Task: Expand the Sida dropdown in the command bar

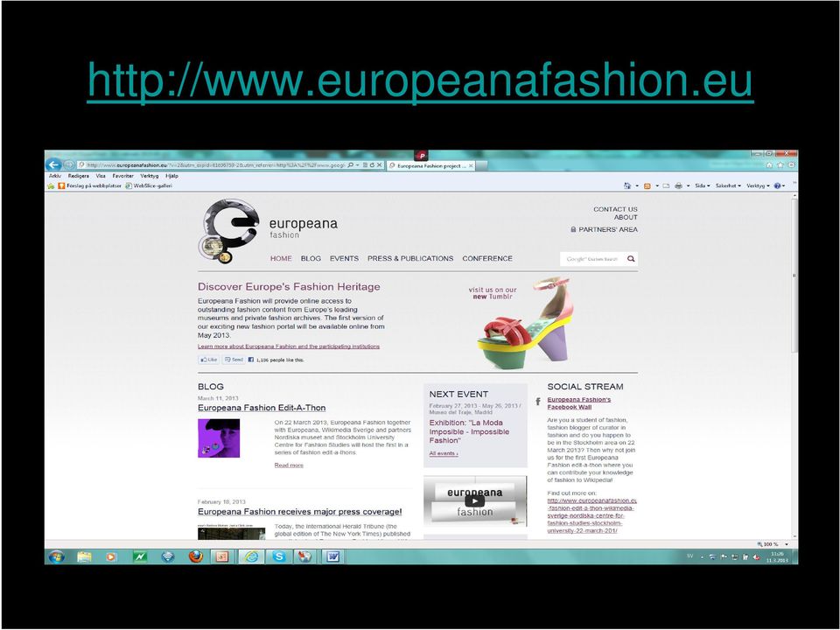Action: tap(703, 185)
